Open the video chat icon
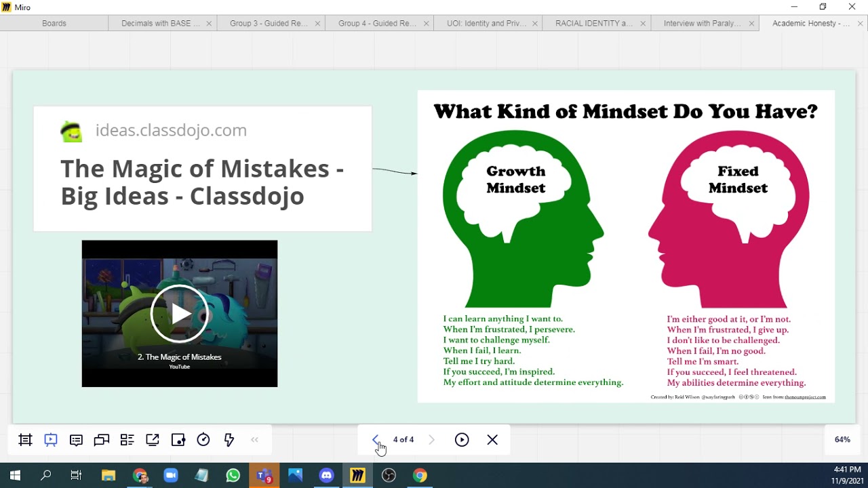The image size is (868, 488). (x=178, y=440)
